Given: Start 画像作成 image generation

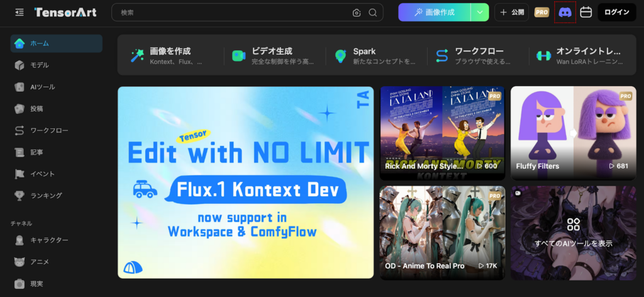Looking at the screenshot, I should [434, 13].
